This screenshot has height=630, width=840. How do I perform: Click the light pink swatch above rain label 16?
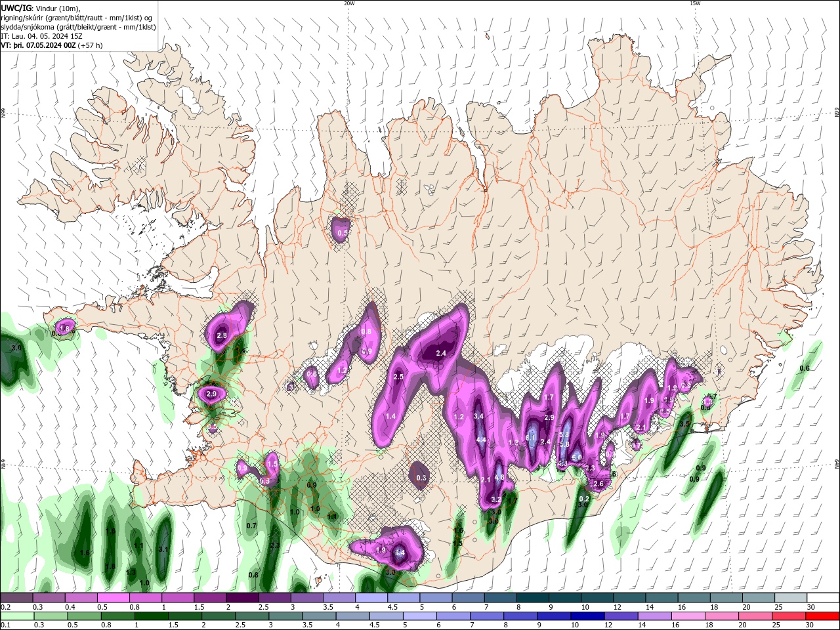689,616
